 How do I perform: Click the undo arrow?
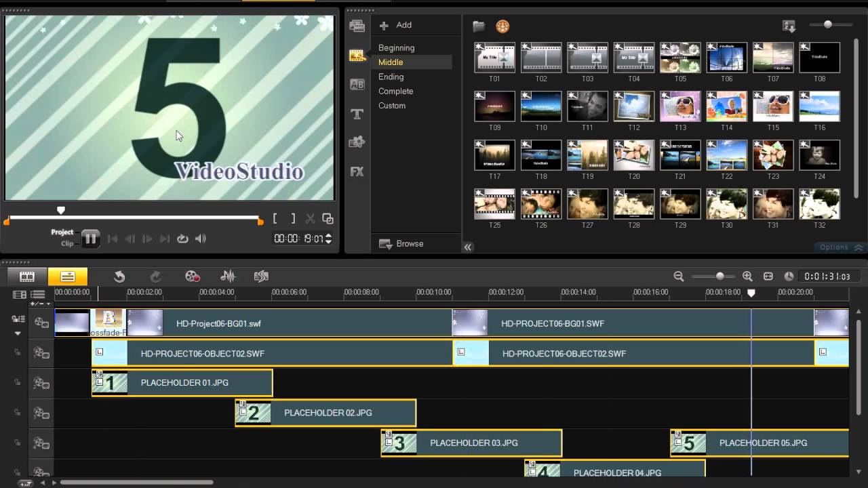click(119, 277)
